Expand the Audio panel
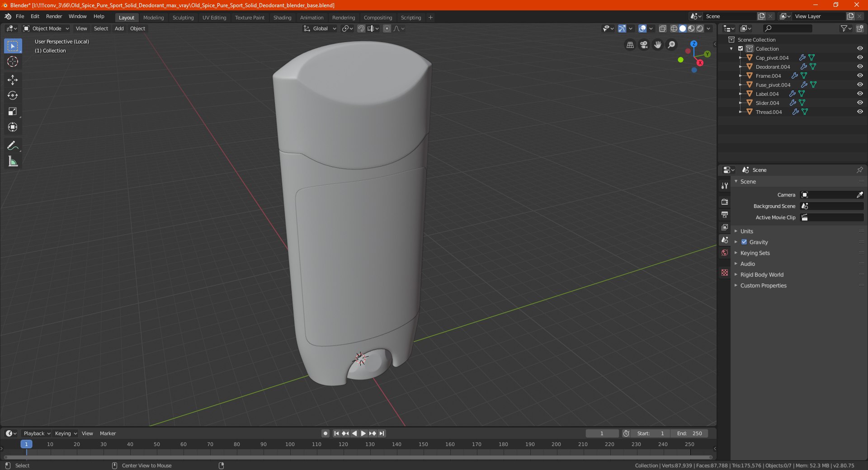This screenshot has width=868, height=470. (x=747, y=263)
